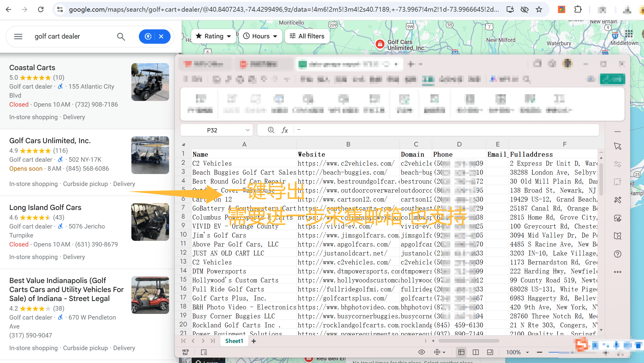Screen dimensions: 644x363
Task: Select the arrow selection tool in sidebar
Action: [x=617, y=146]
